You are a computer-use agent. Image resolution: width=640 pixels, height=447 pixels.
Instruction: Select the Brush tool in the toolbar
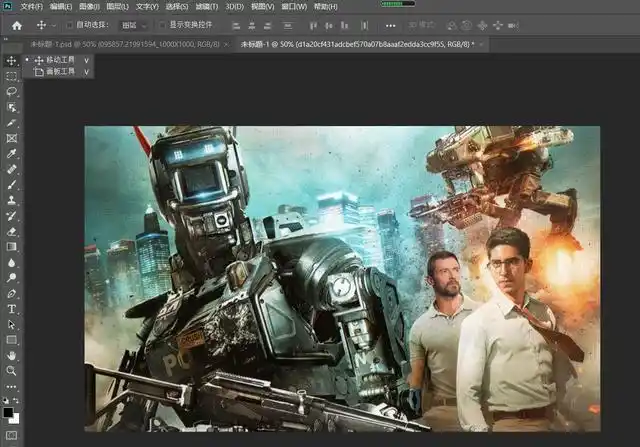pyautogui.click(x=12, y=185)
